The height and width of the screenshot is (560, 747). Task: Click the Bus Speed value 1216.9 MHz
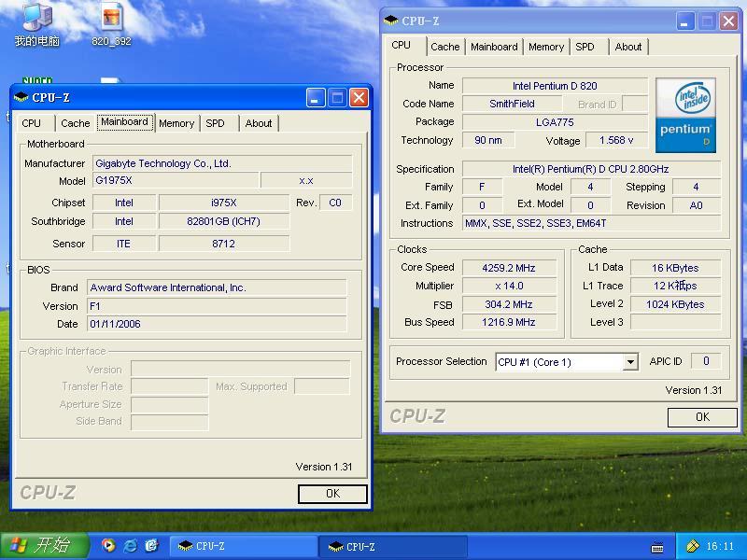[509, 322]
